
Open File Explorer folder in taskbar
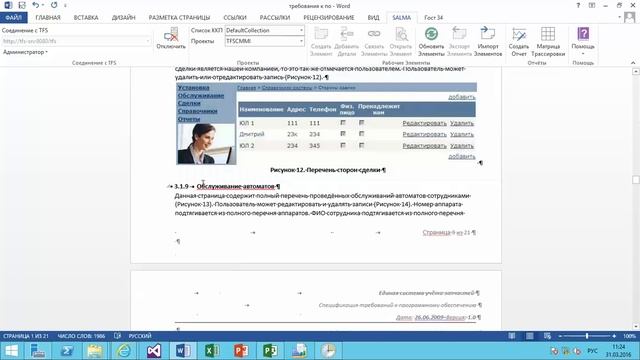(x=95, y=351)
